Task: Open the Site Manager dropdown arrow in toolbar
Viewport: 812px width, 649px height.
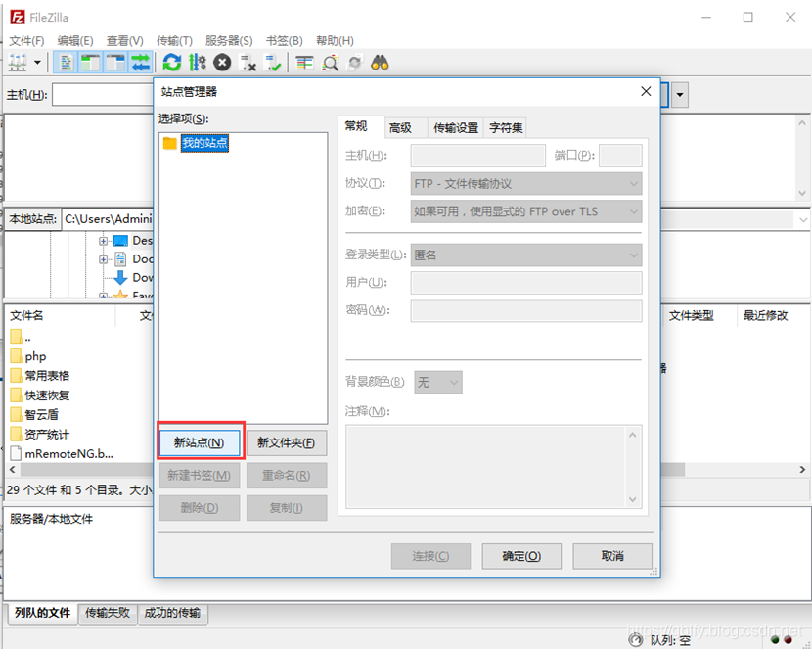Action: 37,64
